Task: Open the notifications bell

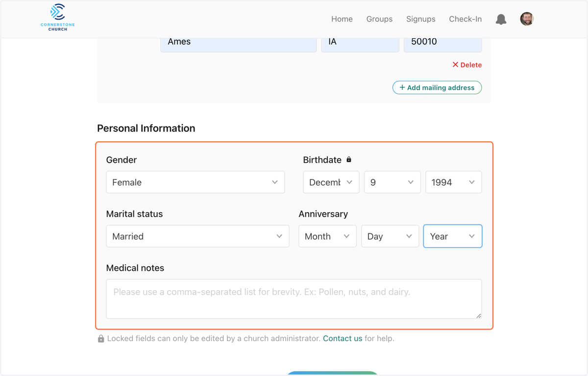Action: [501, 19]
